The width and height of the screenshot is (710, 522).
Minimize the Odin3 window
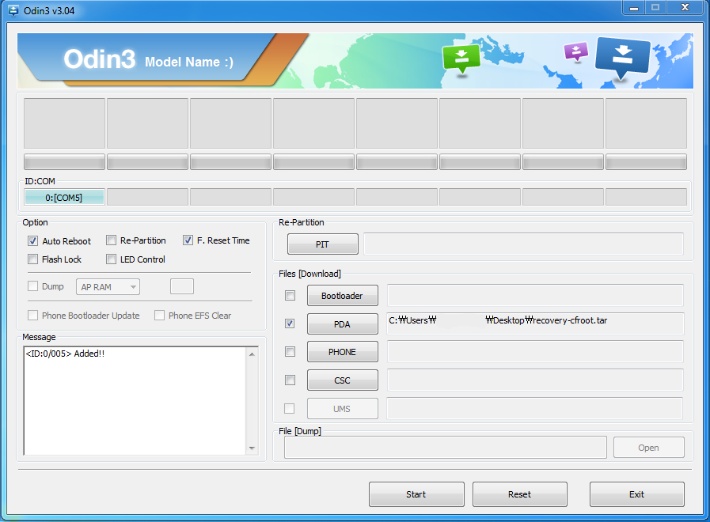point(634,8)
